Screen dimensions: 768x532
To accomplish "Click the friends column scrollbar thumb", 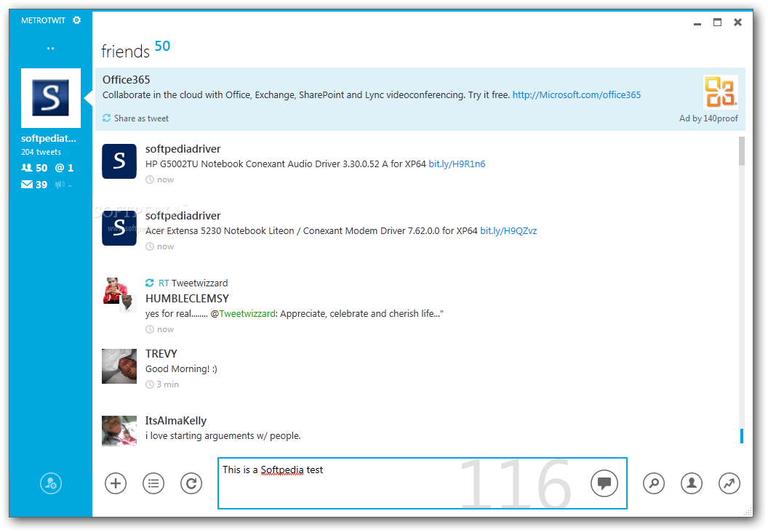I will tap(742, 151).
